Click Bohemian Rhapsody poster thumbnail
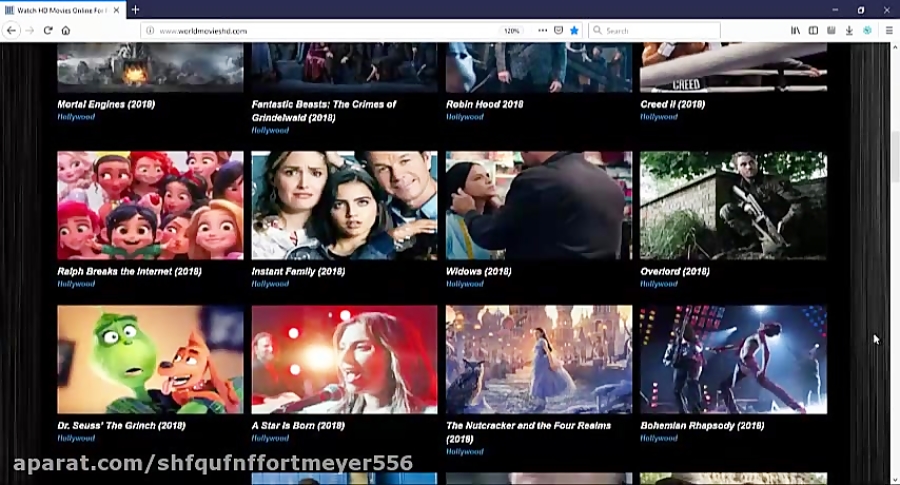 point(734,359)
